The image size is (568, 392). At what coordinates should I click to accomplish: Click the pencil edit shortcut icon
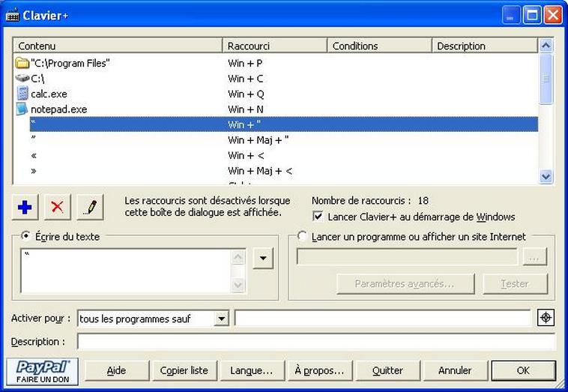coord(90,208)
